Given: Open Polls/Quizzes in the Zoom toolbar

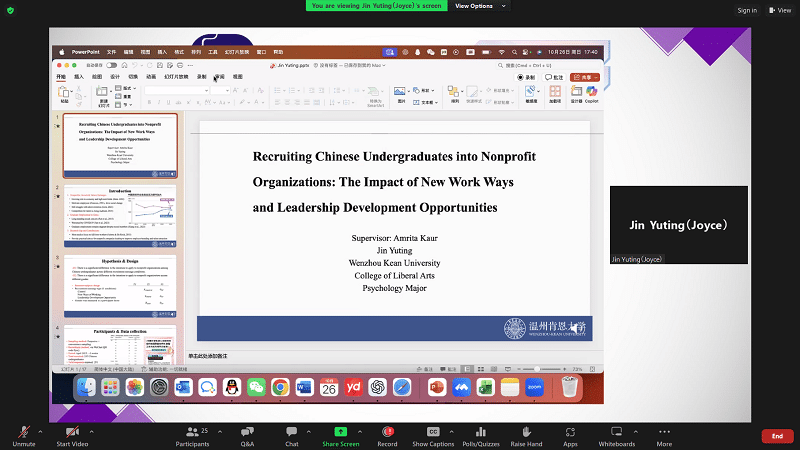Looking at the screenshot, I should coord(481,431).
